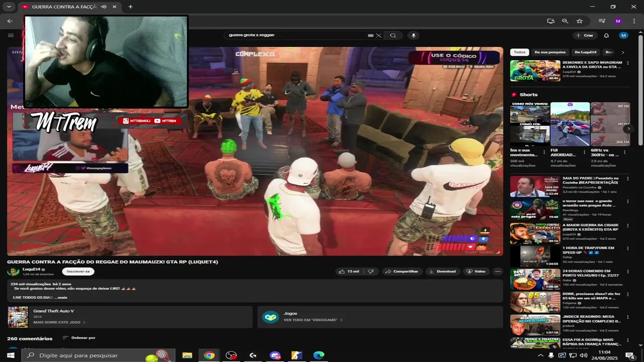644x362 pixels.
Task: Open options for DONK, precisava disso video
Action: pyautogui.click(x=627, y=295)
